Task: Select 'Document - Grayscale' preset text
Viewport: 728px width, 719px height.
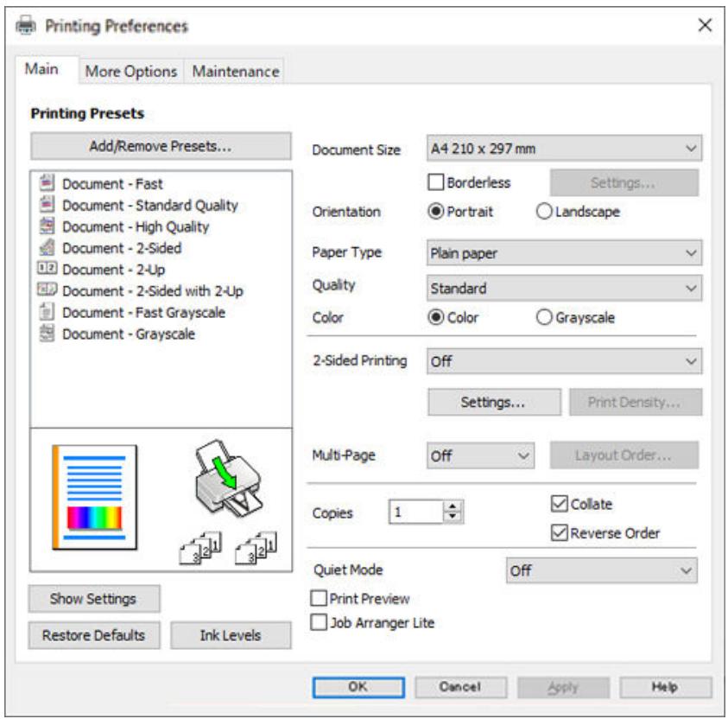Action: pos(129,334)
